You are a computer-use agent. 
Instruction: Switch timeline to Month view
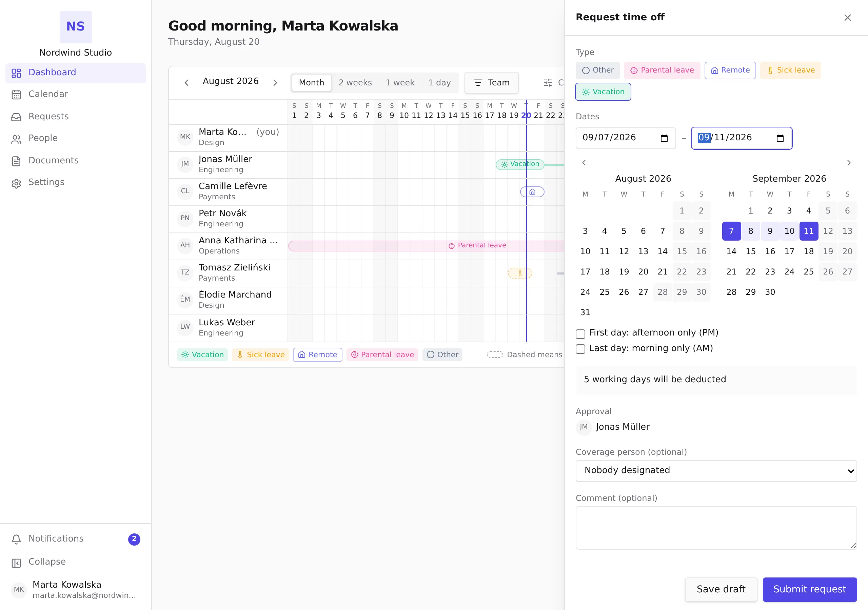(312, 82)
